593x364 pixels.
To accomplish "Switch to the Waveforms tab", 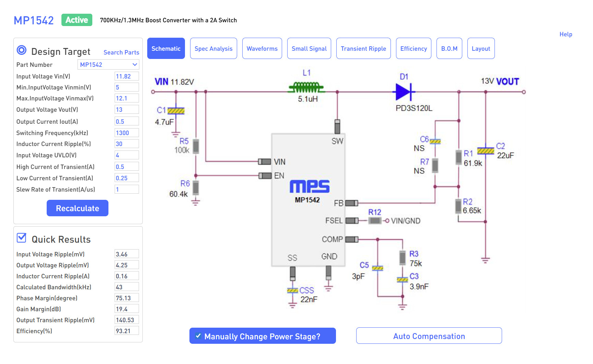I will click(262, 49).
